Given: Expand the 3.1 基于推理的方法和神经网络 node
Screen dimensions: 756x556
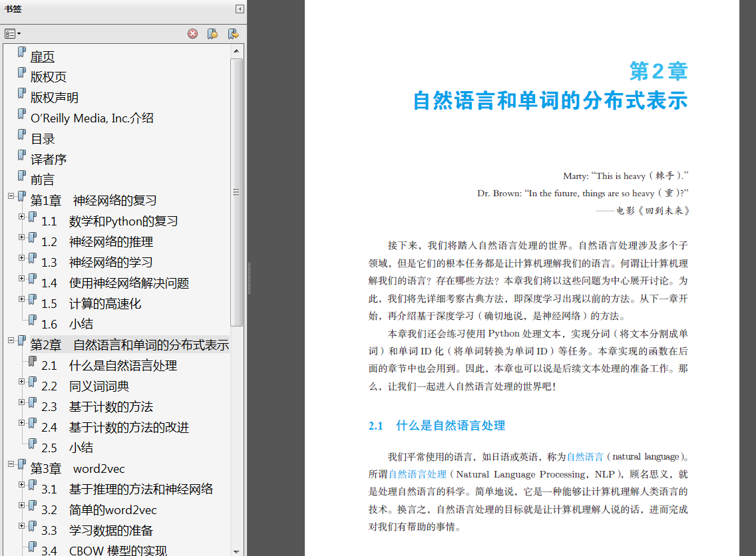Looking at the screenshot, I should coord(22,484).
